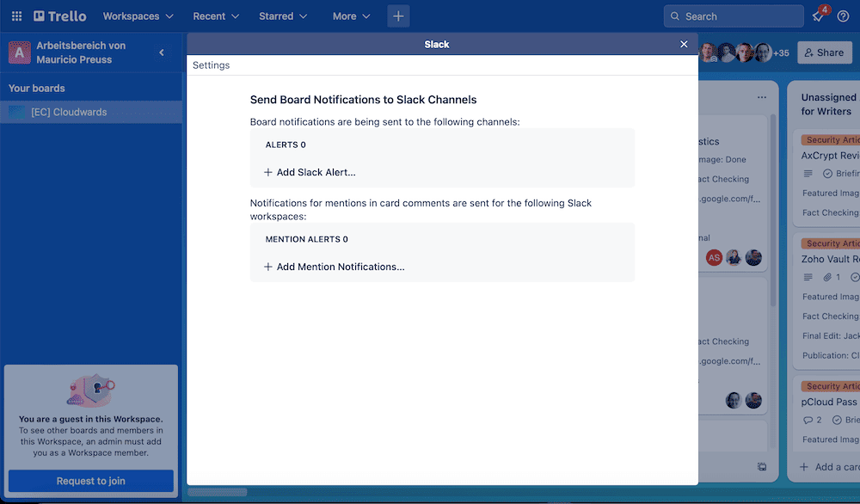Viewport: 860px width, 504px height.
Task: Click the Your boards heading
Action: (37, 89)
